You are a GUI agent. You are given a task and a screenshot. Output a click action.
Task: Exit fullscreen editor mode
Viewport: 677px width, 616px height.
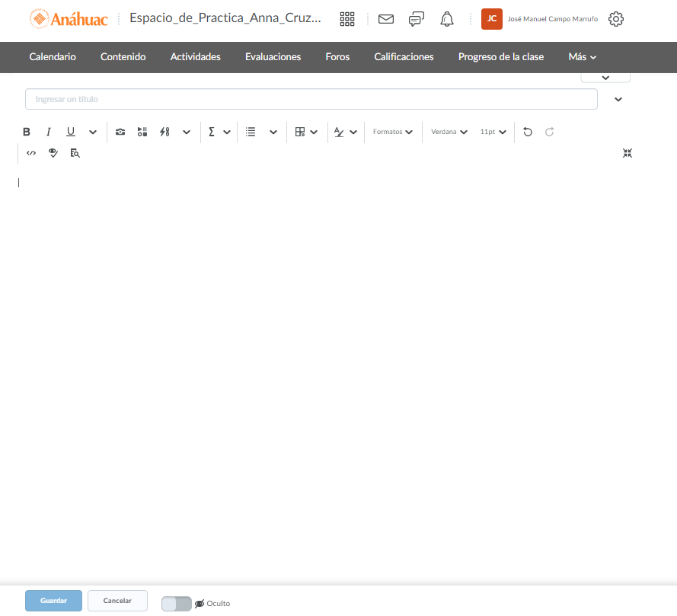tap(628, 153)
